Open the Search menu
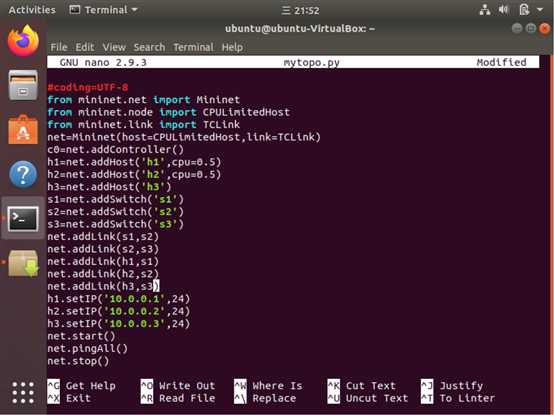Image resolution: width=554 pixels, height=415 pixels. [x=149, y=47]
